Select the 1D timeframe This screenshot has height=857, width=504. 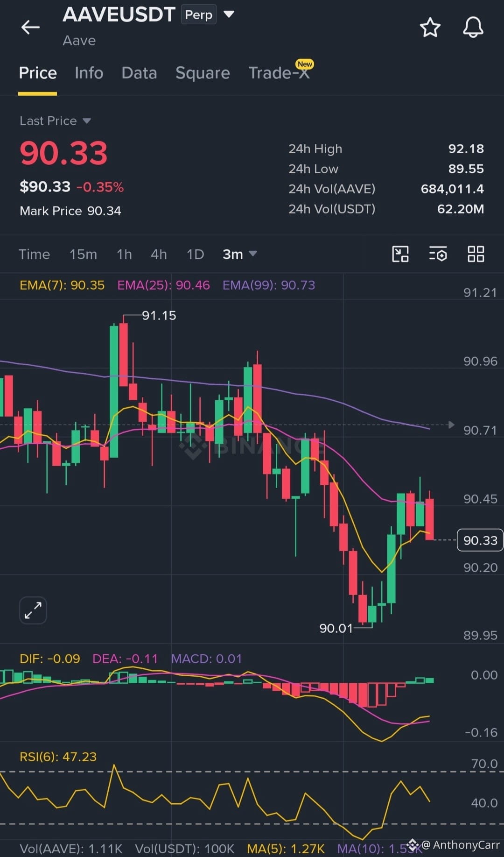click(x=195, y=254)
